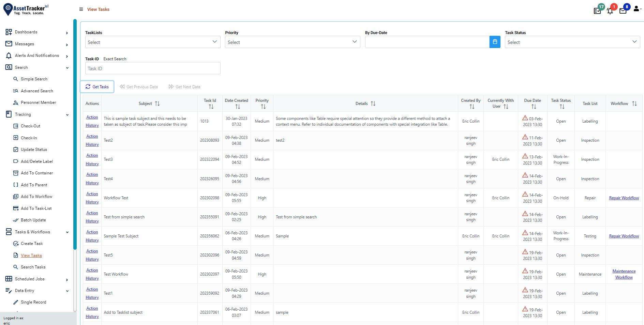Collapse the Tasks & Workflows section

(67, 232)
